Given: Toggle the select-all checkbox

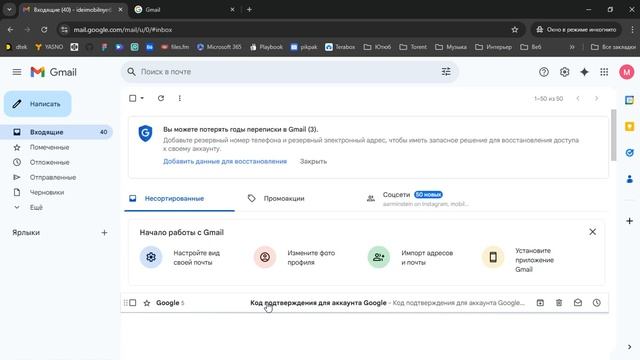Looking at the screenshot, I should [133, 98].
